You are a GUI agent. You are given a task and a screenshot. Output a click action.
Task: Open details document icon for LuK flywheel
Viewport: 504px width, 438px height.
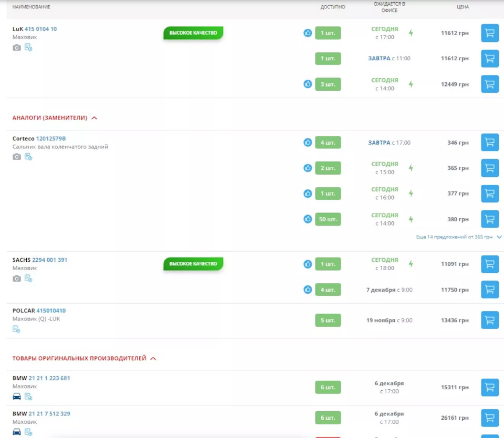(x=28, y=47)
